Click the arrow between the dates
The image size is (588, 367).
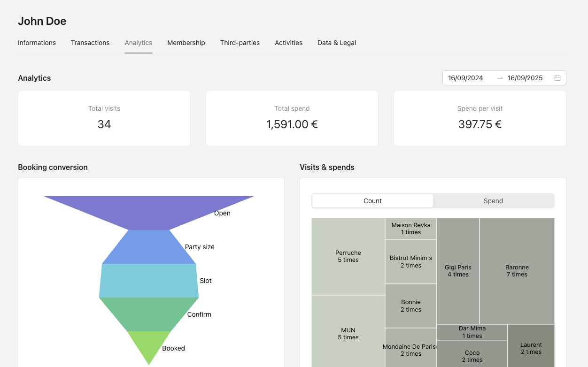click(500, 78)
